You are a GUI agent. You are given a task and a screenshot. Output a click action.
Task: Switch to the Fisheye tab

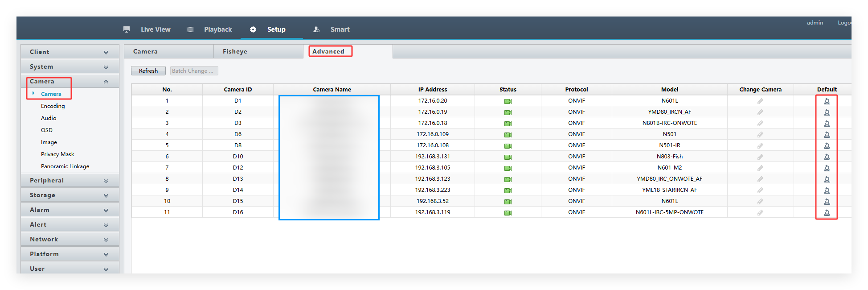(235, 52)
